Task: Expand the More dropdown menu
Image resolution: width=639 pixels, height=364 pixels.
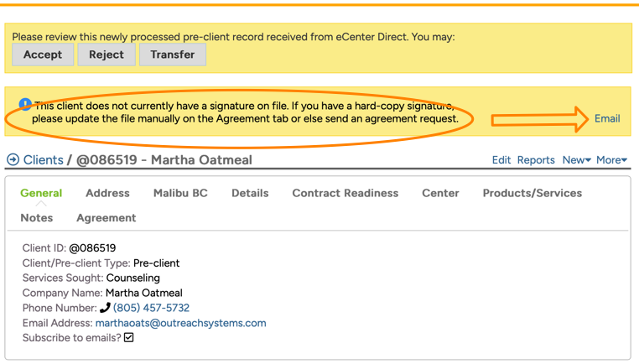Action: 611,160
